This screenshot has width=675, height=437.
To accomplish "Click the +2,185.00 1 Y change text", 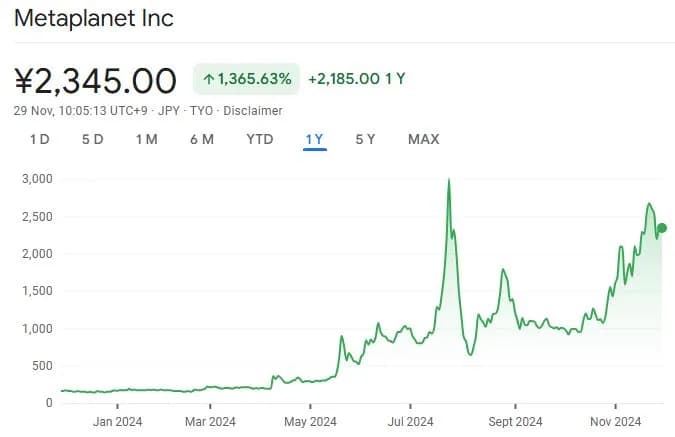I will pyautogui.click(x=356, y=78).
